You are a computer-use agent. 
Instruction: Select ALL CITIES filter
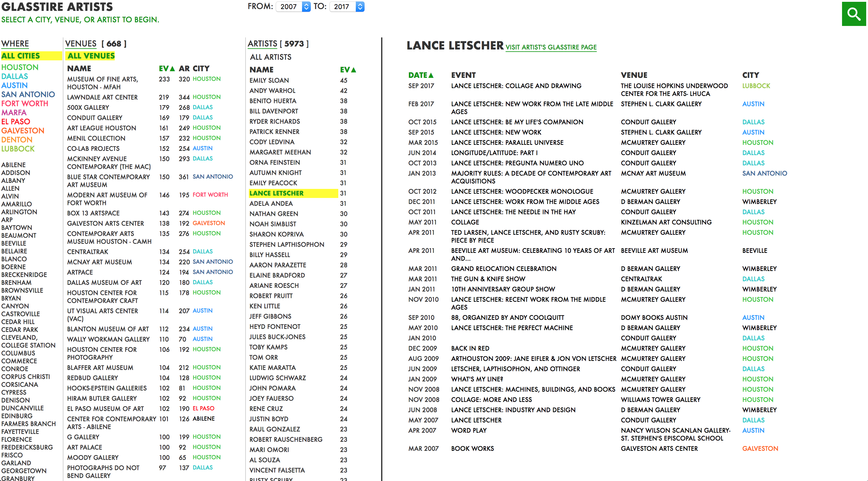coord(31,56)
